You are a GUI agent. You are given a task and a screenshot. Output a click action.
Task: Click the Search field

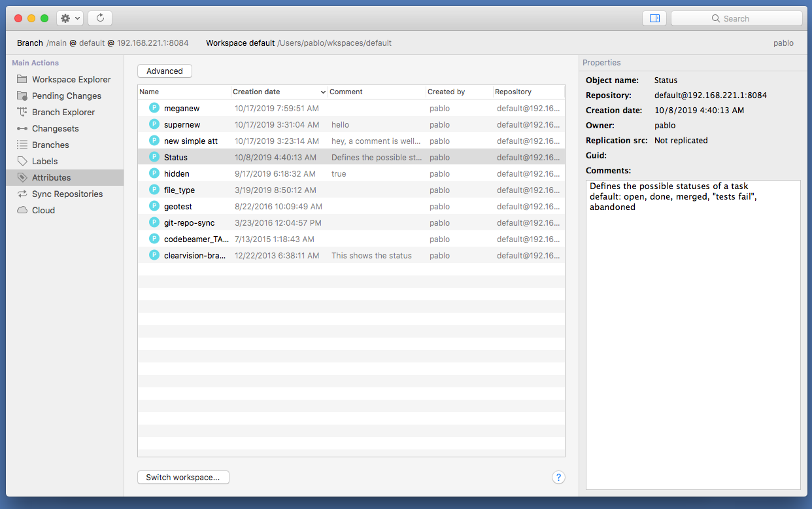[737, 18]
